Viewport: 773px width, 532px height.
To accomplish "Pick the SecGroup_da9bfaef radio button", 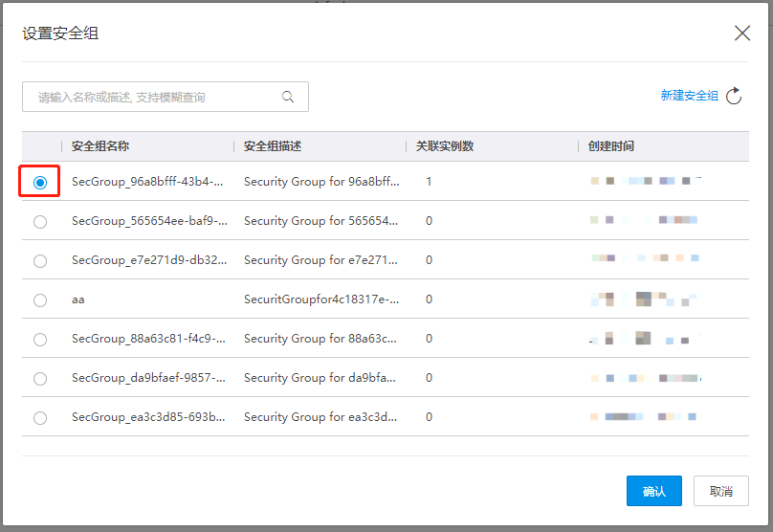I will point(40,378).
